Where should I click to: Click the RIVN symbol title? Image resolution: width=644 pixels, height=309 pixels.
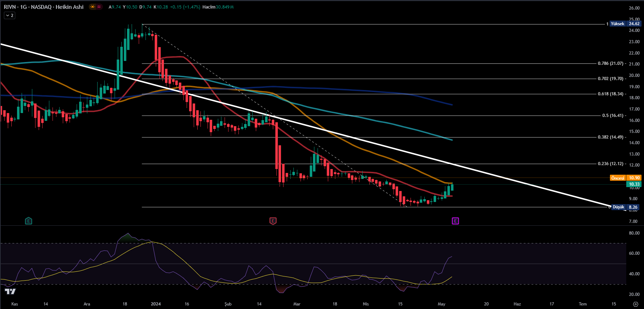pyautogui.click(x=44, y=7)
